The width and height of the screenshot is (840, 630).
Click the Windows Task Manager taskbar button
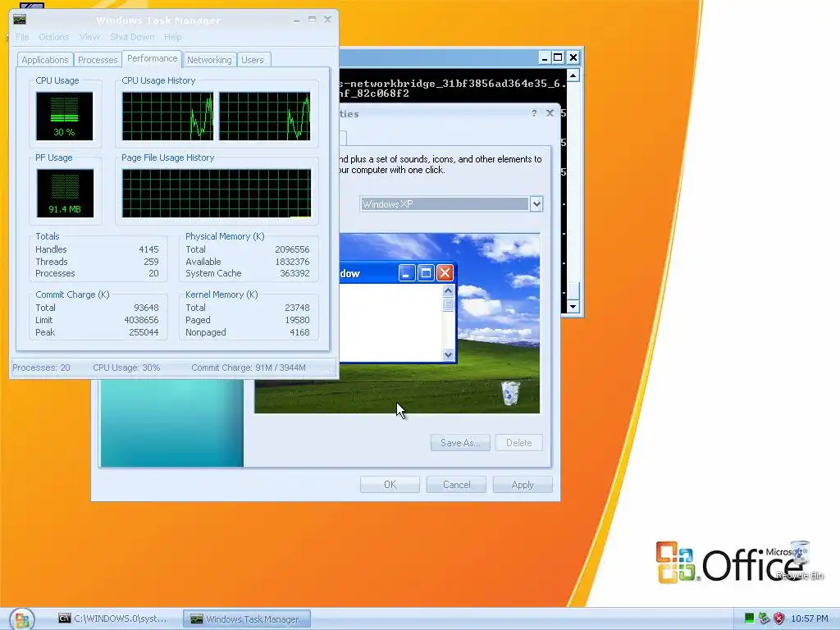pos(246,619)
